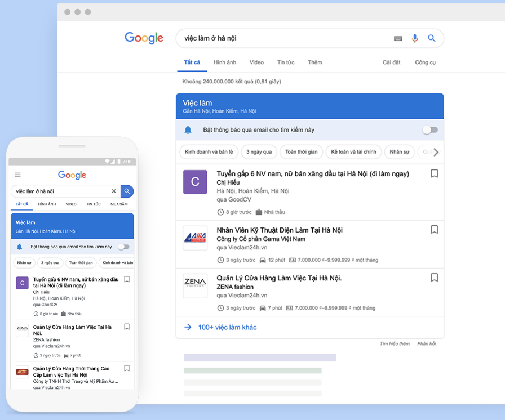Screen dimensions: 505x420
Task: Select the phone 'TẤT CẢ' tab
Action: click(x=22, y=204)
